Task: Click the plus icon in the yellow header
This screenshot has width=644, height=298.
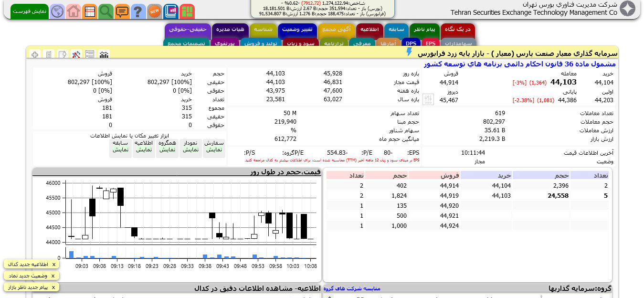Action: (35, 55)
